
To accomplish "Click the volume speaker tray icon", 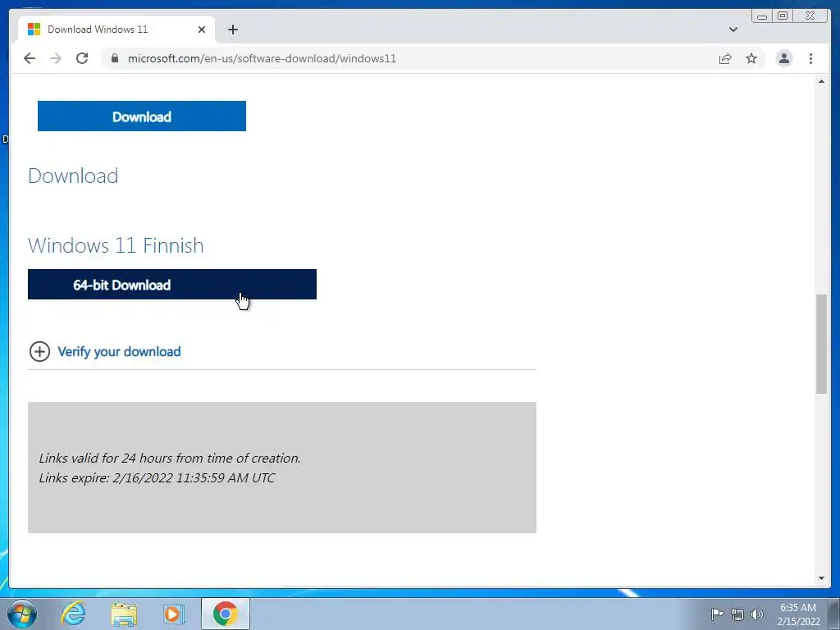I will (757, 614).
